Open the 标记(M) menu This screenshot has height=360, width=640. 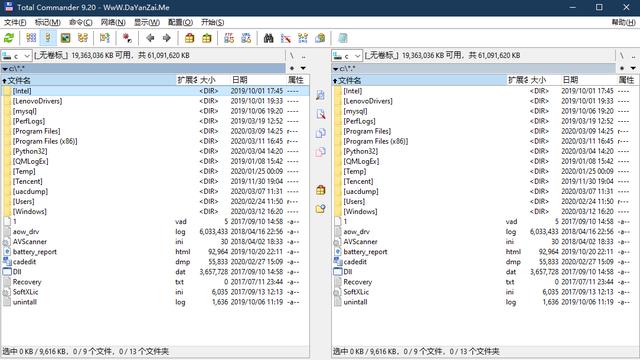[x=47, y=22]
